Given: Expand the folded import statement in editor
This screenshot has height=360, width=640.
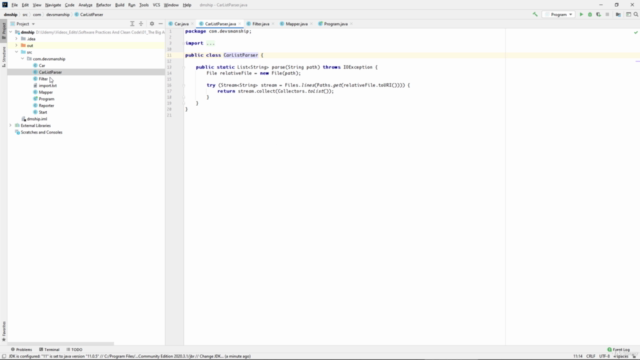Looking at the screenshot, I should click(x=210, y=43).
